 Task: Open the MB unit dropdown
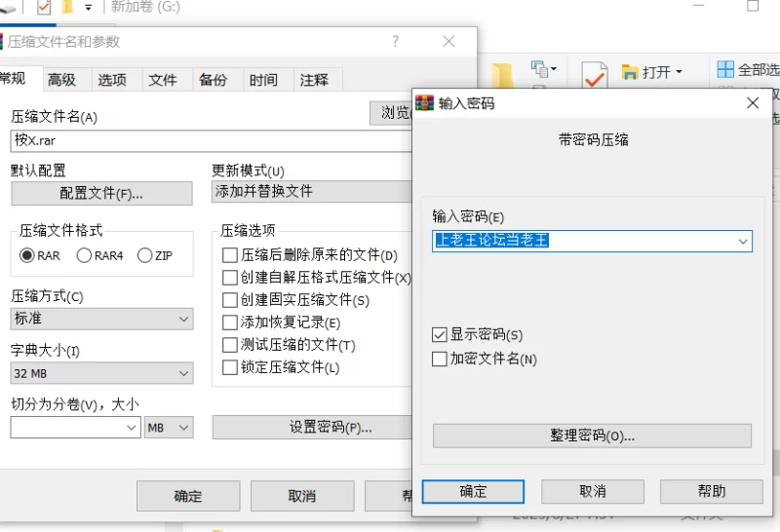point(169,428)
